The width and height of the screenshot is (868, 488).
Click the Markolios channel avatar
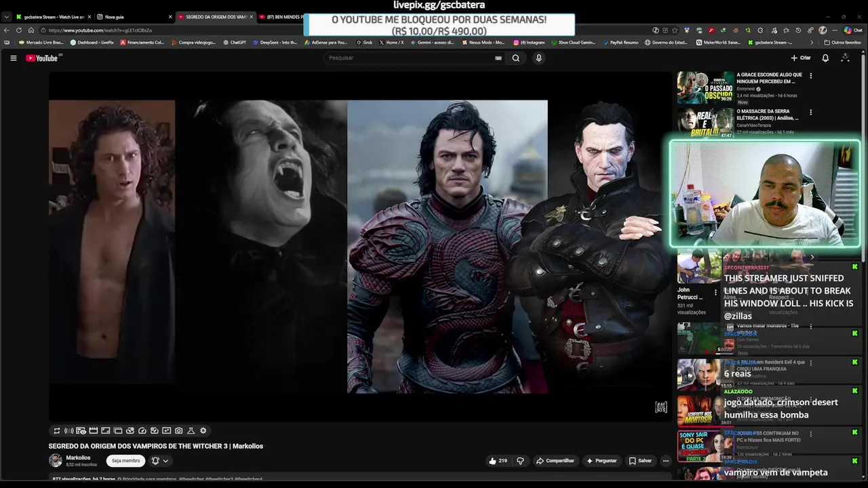tap(56, 461)
